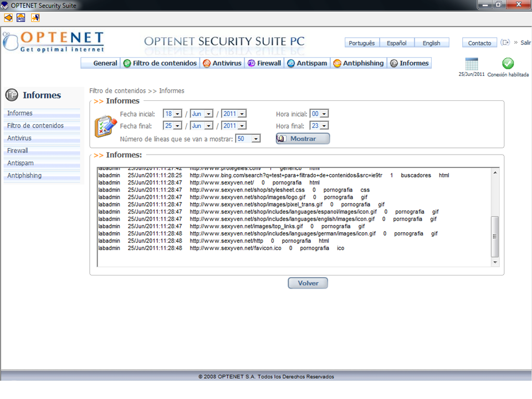Click the logout icon beside Salir
532x399 pixels.
click(x=505, y=43)
